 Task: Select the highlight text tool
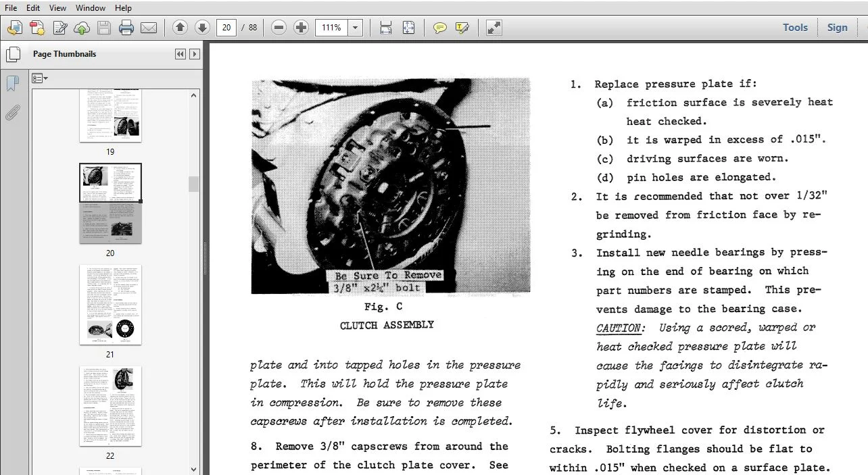tap(462, 28)
